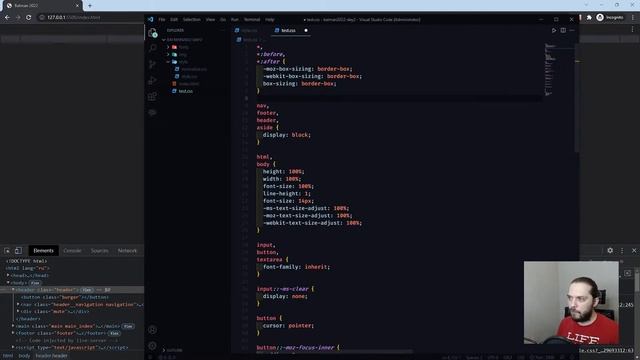640x360 pixels.
Task: Open the Manage gear in VS Code activity bar
Action: [152, 346]
